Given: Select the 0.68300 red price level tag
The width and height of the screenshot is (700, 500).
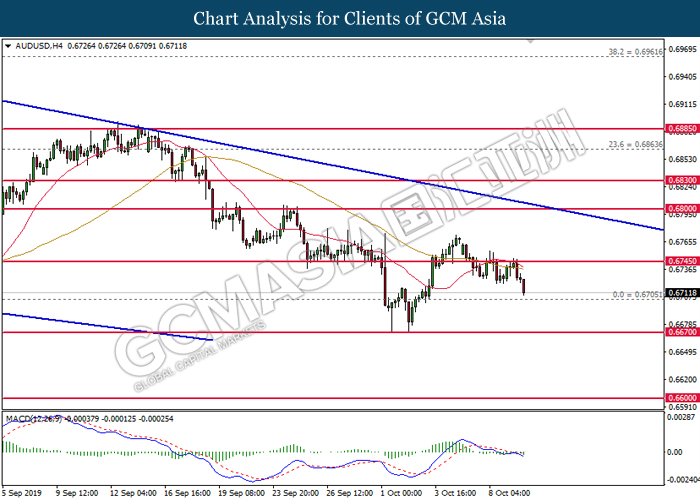Looking at the screenshot, I should [682, 180].
